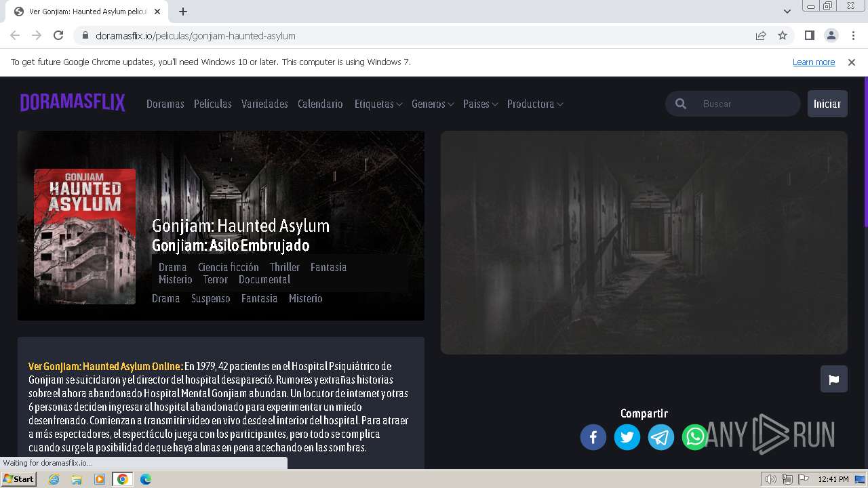Image resolution: width=868 pixels, height=488 pixels.
Task: Select the Ciencia ficción tag
Action: click(229, 267)
